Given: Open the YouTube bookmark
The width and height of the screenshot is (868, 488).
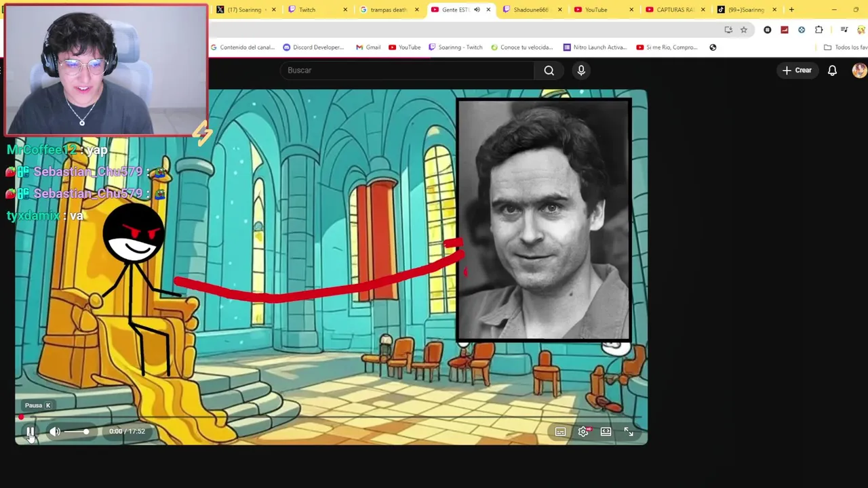Looking at the screenshot, I should click(404, 47).
